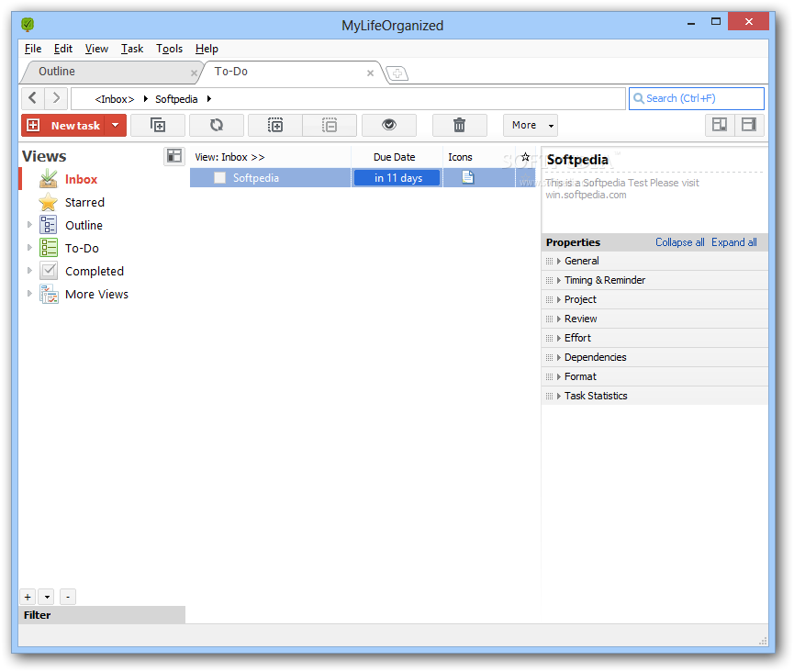Click the <Inbox> breadcrumb
This screenshot has width=794, height=672.
point(115,99)
